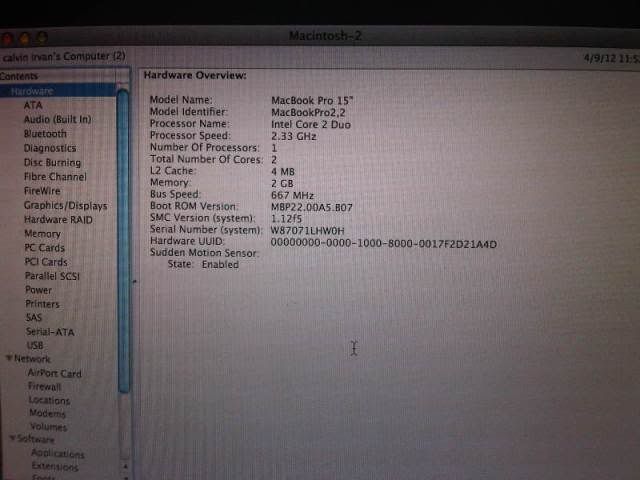Open the Bluetooth section
640x480 pixels.
coord(45,134)
